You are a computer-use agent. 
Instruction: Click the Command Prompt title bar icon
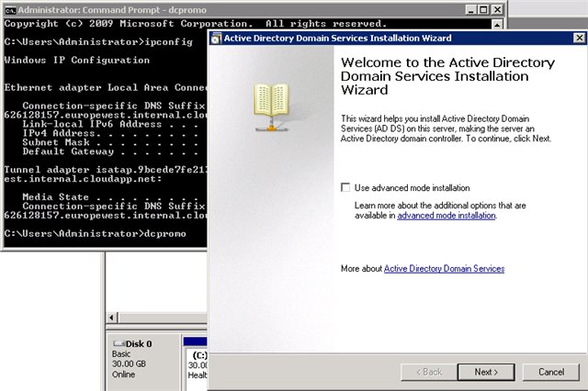(10, 10)
